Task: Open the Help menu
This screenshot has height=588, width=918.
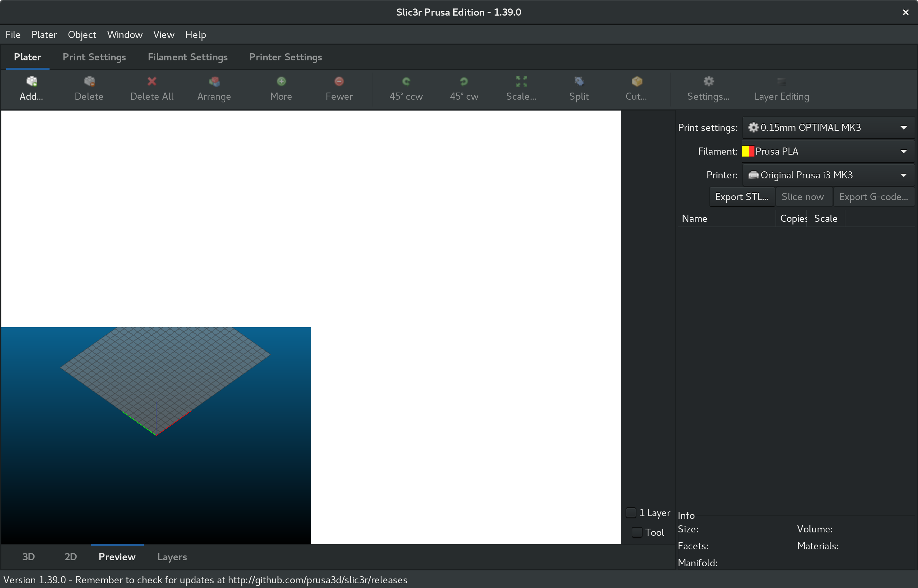Action: click(195, 34)
